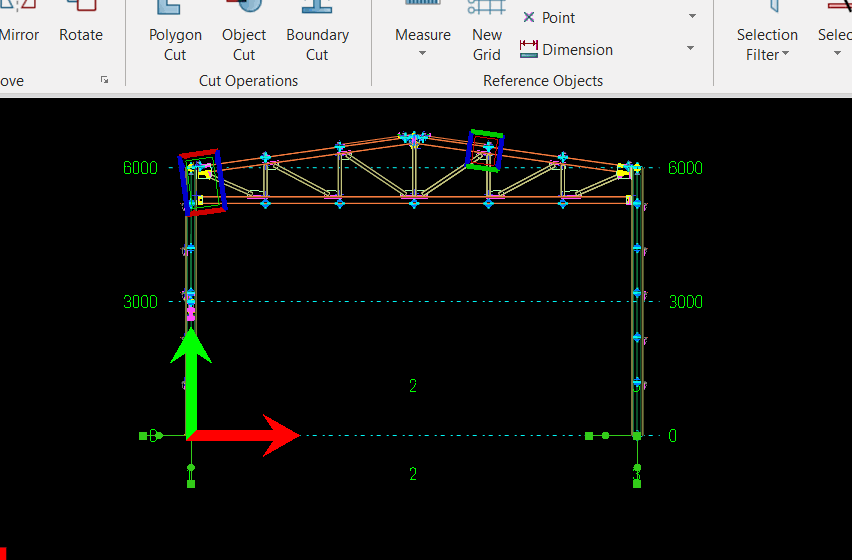
Task: Expand the Selection Filter dropdown
Action: point(767,44)
